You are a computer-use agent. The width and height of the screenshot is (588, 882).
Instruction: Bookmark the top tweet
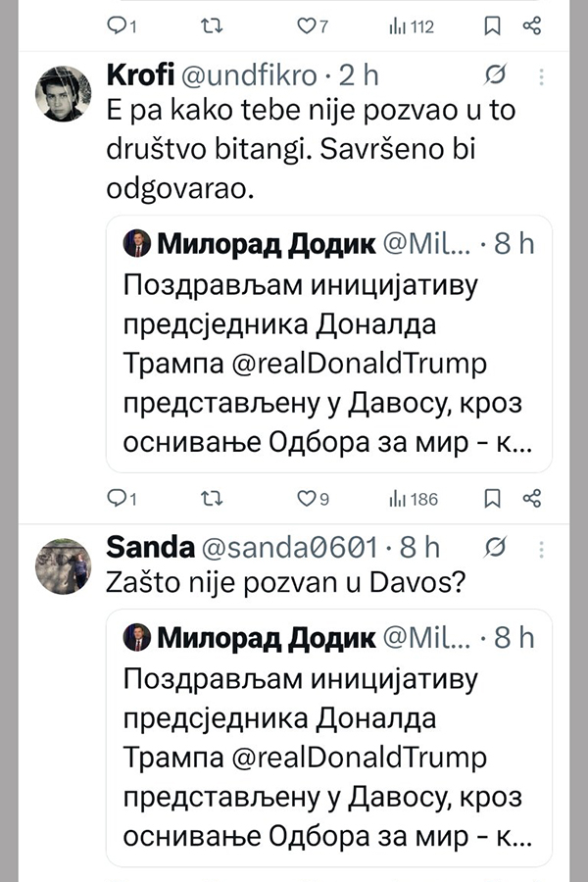click(492, 27)
